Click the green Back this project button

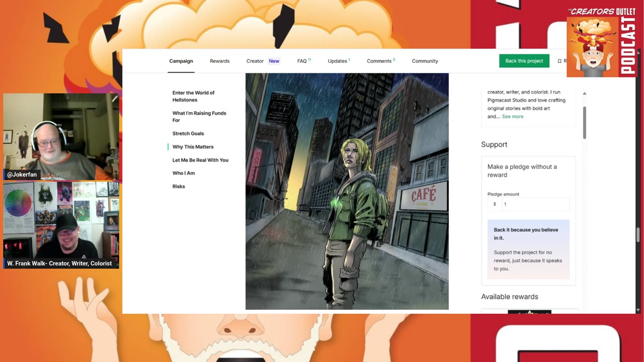[524, 61]
